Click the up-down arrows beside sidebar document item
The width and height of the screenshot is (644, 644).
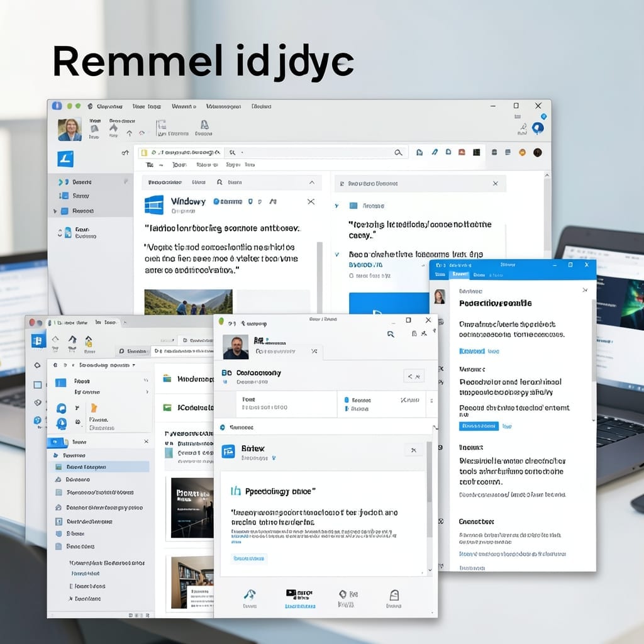(x=60, y=233)
